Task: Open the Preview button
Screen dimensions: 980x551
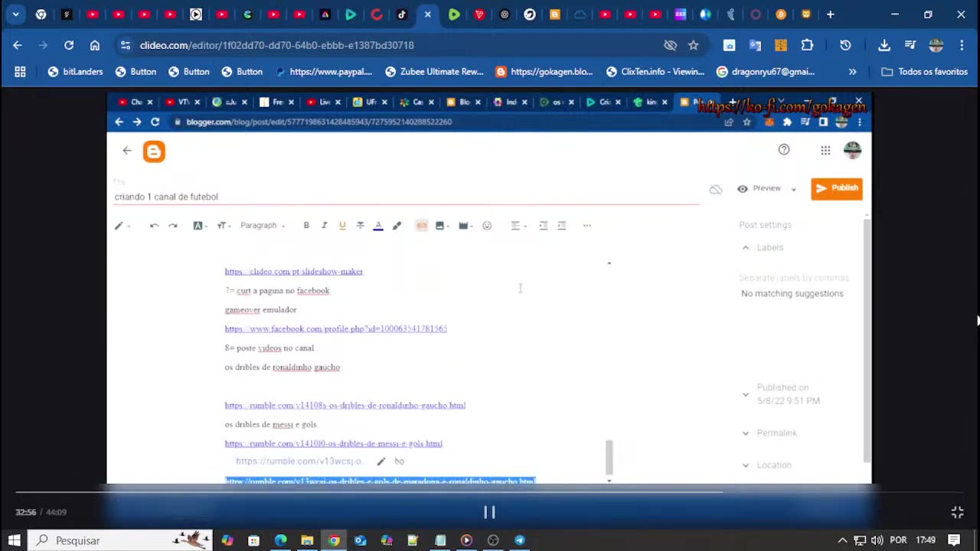Action: (759, 188)
